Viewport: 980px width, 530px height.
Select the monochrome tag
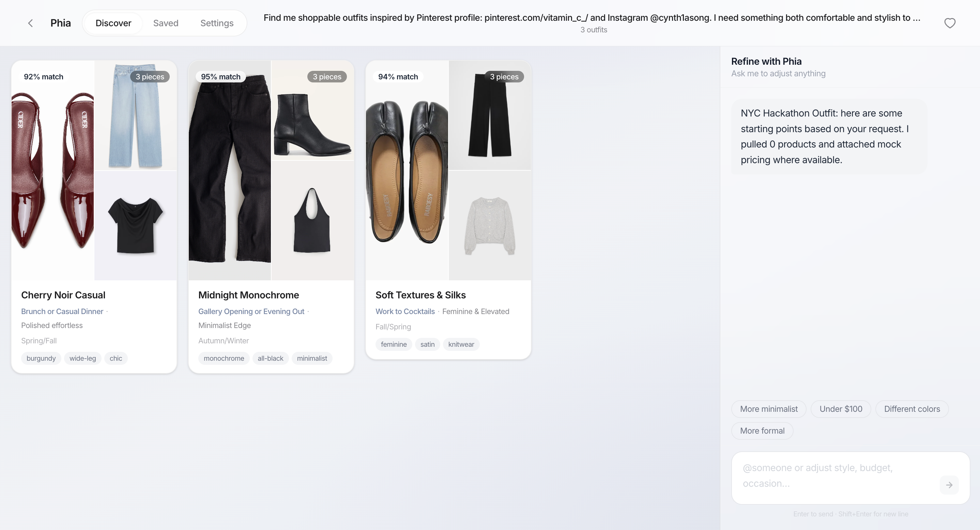224,358
